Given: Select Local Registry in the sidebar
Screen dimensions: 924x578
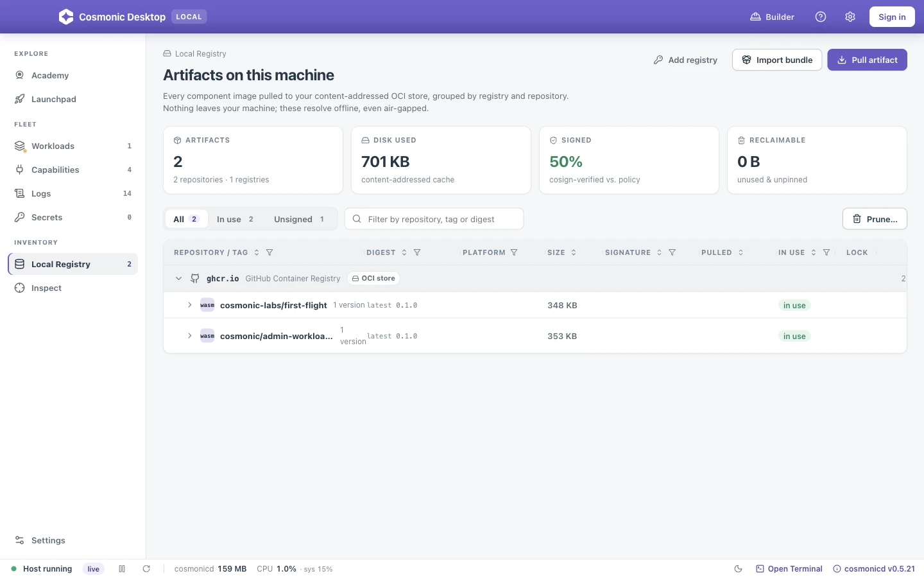Looking at the screenshot, I should click(x=73, y=264).
